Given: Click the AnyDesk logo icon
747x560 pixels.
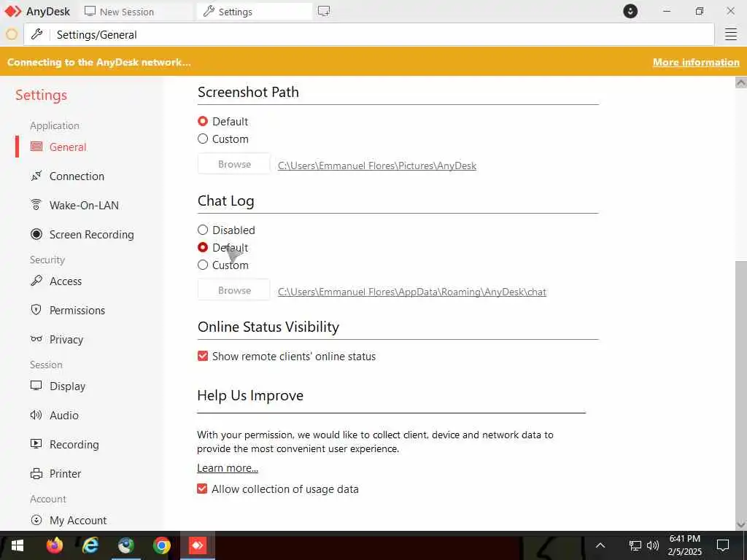Looking at the screenshot, I should pos(13,11).
